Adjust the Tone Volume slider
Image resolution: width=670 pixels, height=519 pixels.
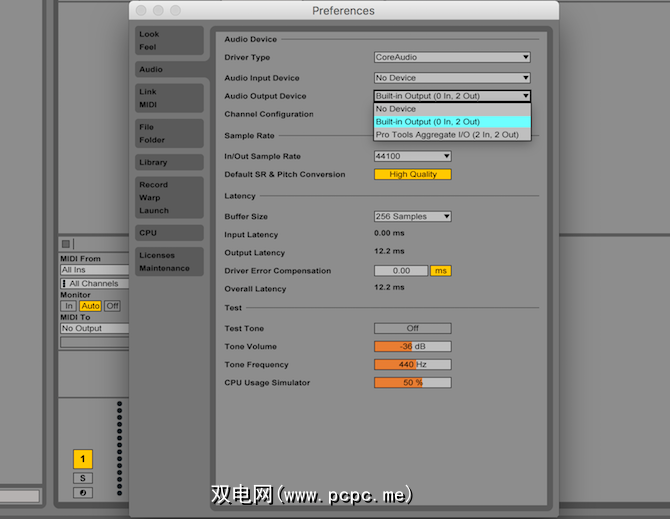(x=412, y=346)
